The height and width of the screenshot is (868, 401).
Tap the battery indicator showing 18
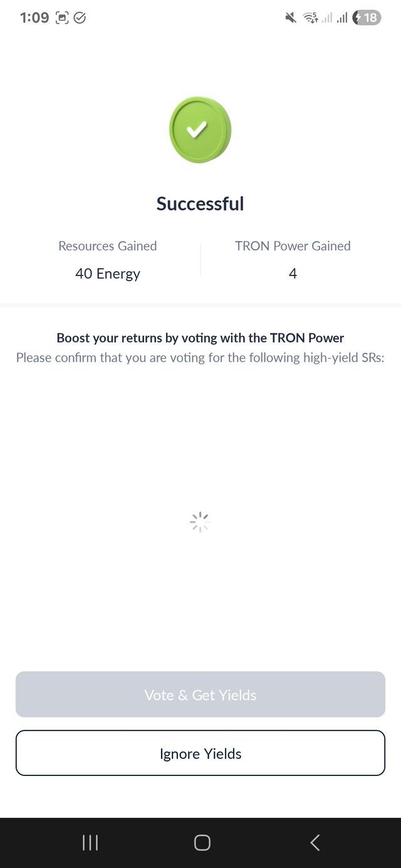(367, 18)
